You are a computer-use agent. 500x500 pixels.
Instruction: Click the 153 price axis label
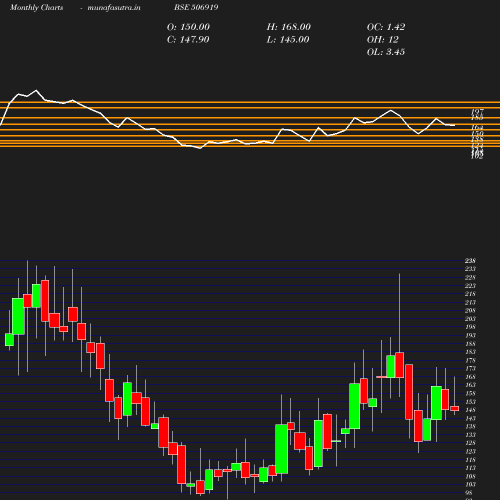click(470, 402)
